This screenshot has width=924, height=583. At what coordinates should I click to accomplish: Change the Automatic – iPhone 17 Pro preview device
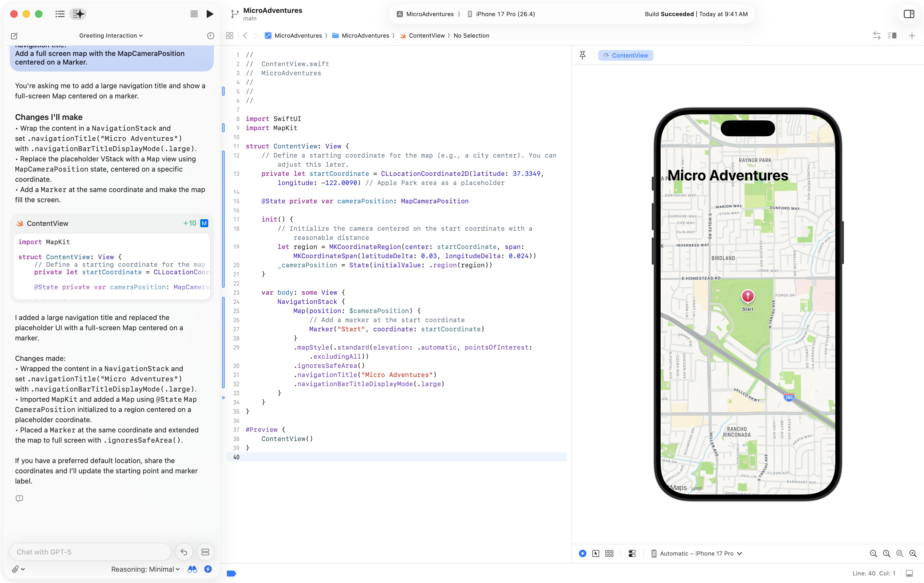[x=697, y=553]
